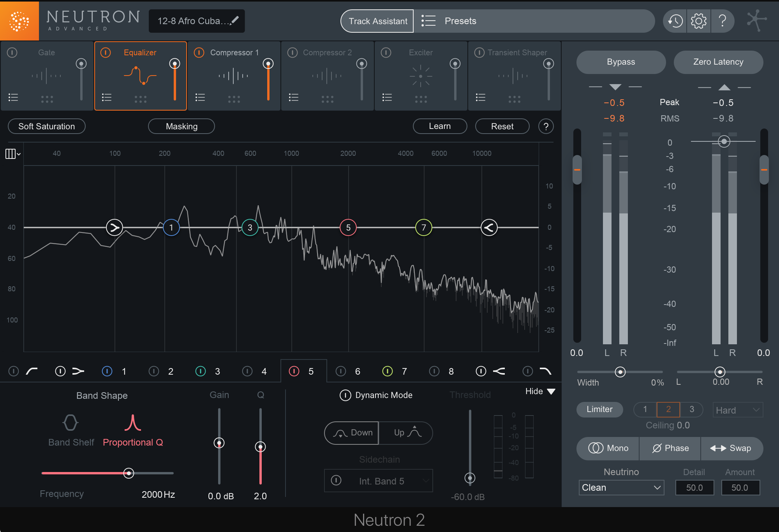Select the high shelf node on EQ graph
Screen dimensions: 779x532
point(489,227)
